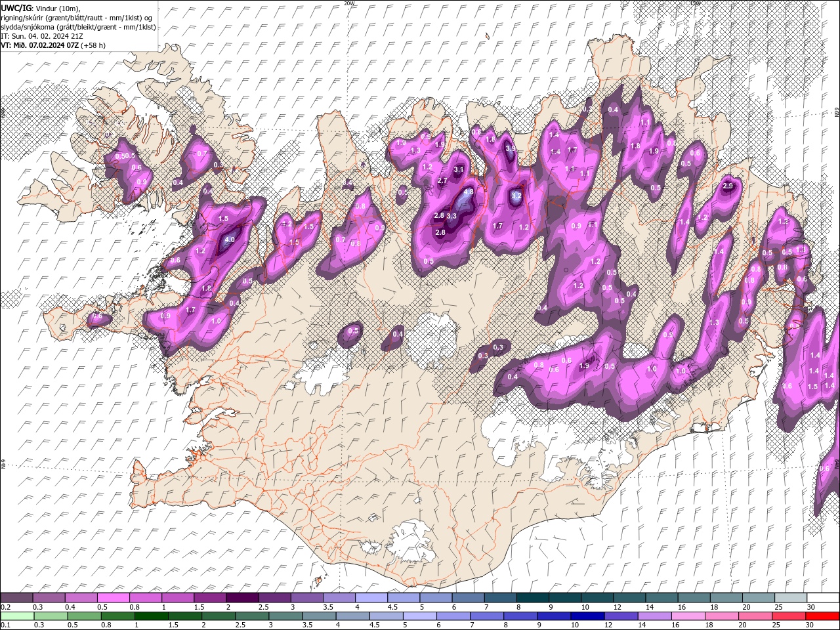This screenshot has height=630, width=840.
Task: Click the crimson swatch labeled 25 in bottom legend row
Action: (789, 616)
